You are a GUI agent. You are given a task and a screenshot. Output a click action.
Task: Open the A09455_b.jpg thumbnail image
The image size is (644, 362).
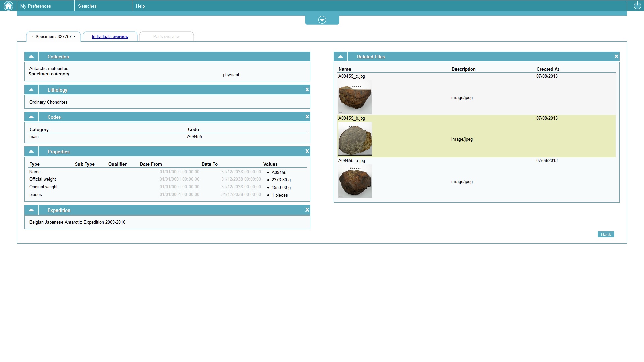pos(355,139)
